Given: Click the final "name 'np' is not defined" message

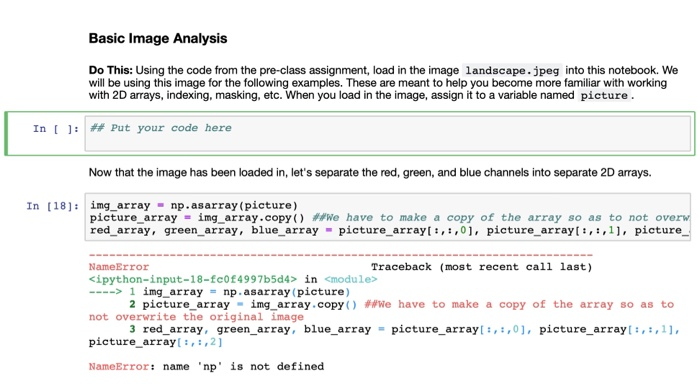Looking at the screenshot, I should [x=243, y=367].
